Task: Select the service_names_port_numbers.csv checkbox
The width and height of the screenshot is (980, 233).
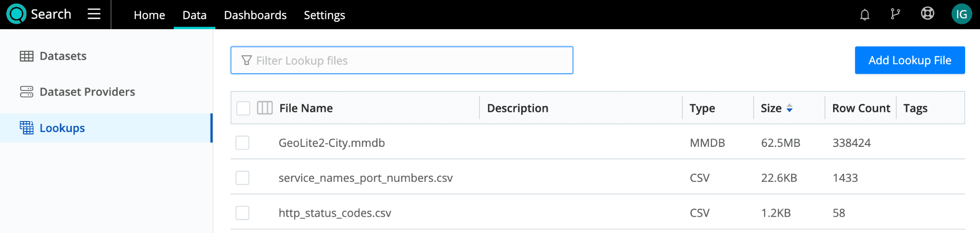Action: tap(243, 178)
